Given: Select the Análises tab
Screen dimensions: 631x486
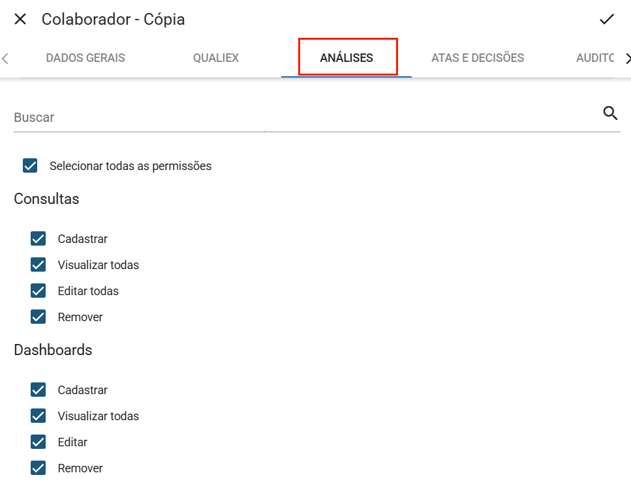Looking at the screenshot, I should coord(347,58).
